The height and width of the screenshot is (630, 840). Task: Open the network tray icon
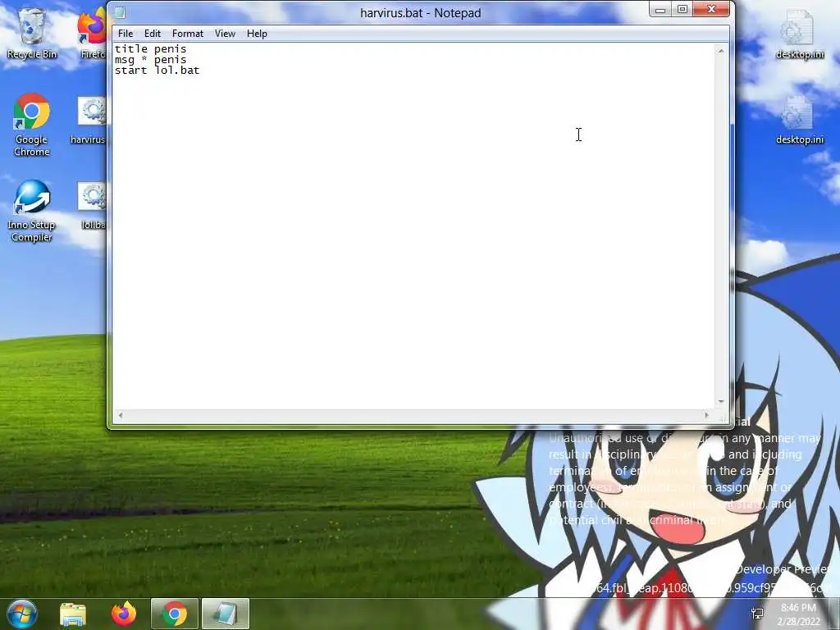757,614
